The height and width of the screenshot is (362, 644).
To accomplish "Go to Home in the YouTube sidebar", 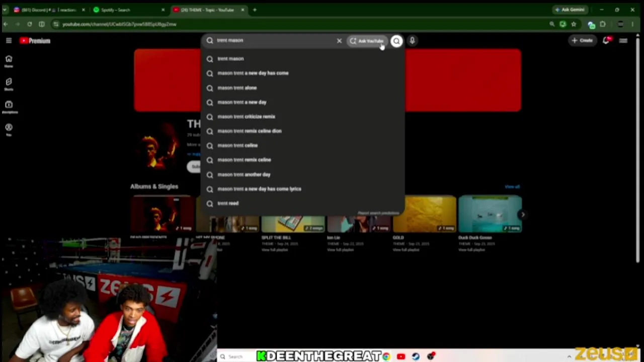I will 9,61.
